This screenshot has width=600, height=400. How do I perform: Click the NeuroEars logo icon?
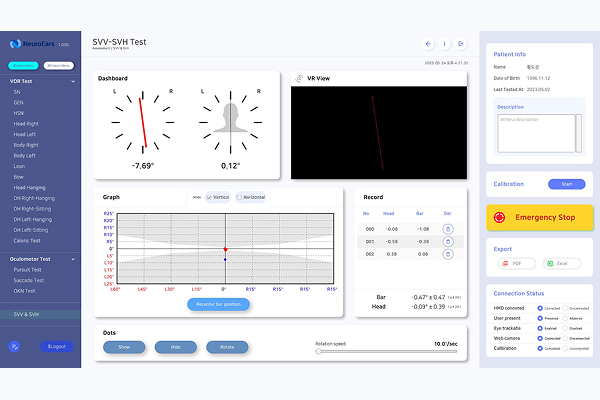click(14, 44)
